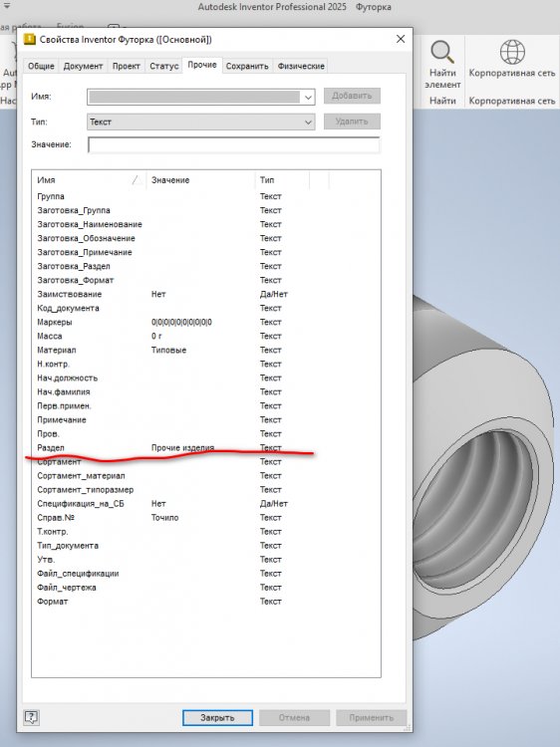Switch to the Общие tab
Image resolution: width=560 pixels, height=747 pixels.
click(x=41, y=66)
